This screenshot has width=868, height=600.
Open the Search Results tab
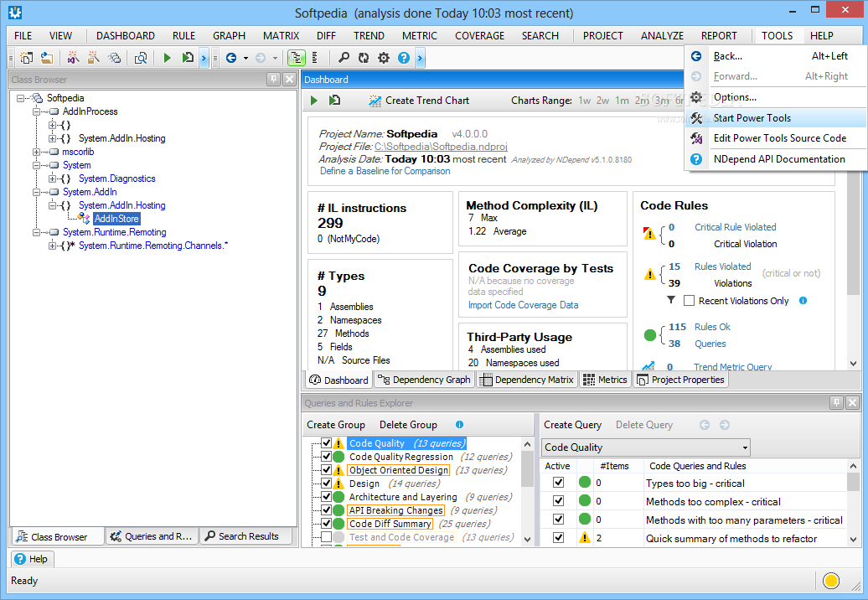(x=245, y=536)
